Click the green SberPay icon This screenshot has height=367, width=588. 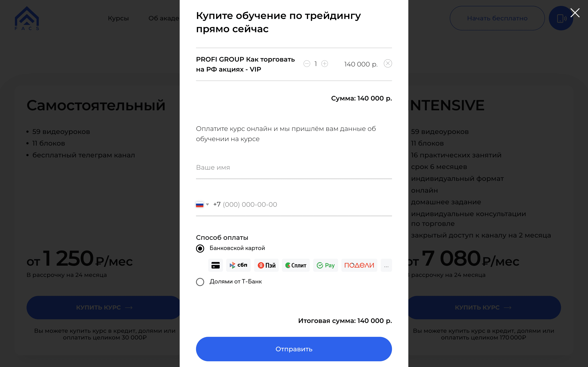click(325, 265)
